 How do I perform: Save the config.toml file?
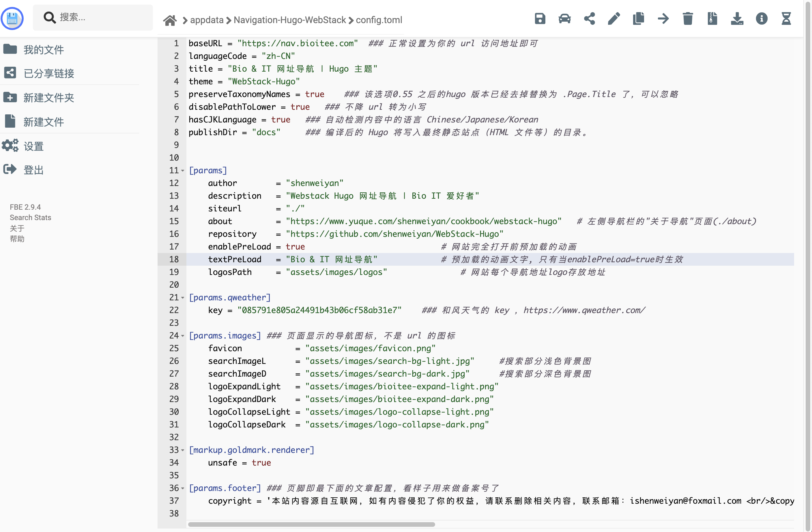540,19
